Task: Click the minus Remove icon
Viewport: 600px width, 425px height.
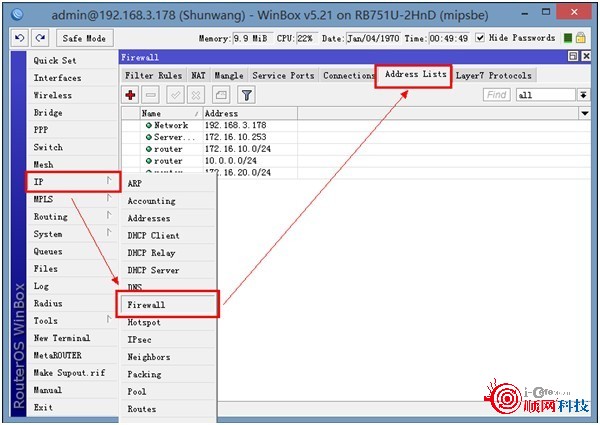Action: pos(151,95)
